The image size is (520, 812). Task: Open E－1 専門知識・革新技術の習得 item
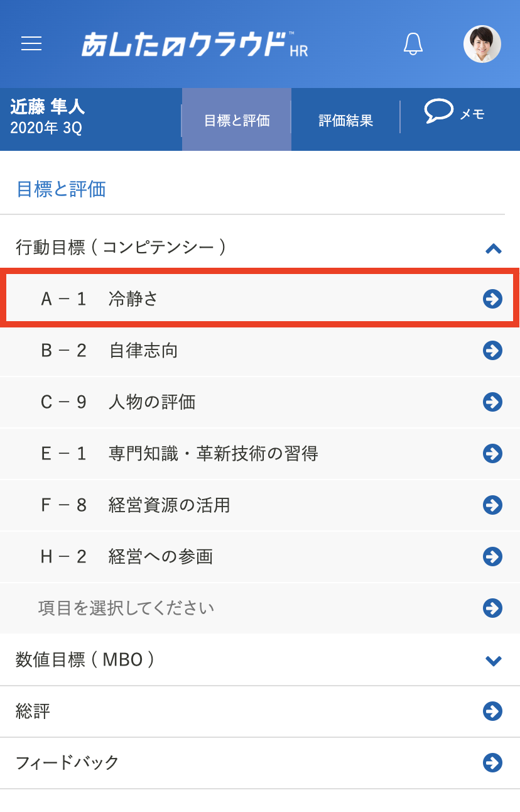point(260,454)
